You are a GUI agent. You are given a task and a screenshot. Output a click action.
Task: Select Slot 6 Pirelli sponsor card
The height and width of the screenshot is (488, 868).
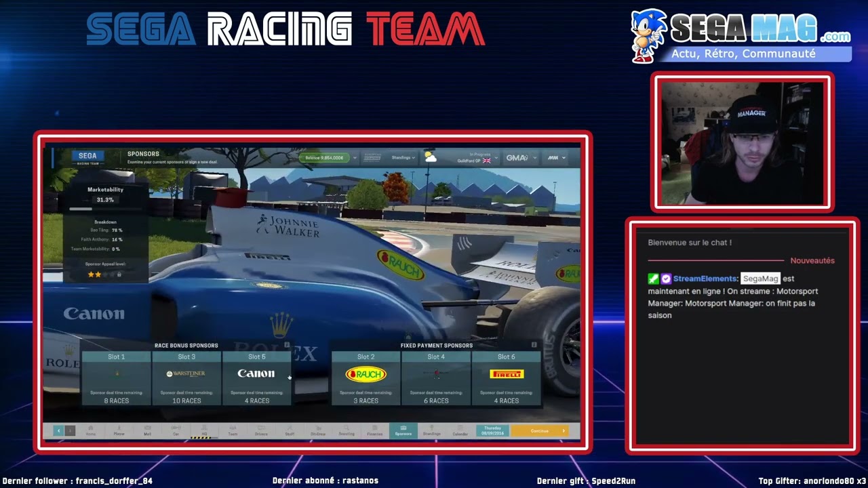click(x=507, y=378)
